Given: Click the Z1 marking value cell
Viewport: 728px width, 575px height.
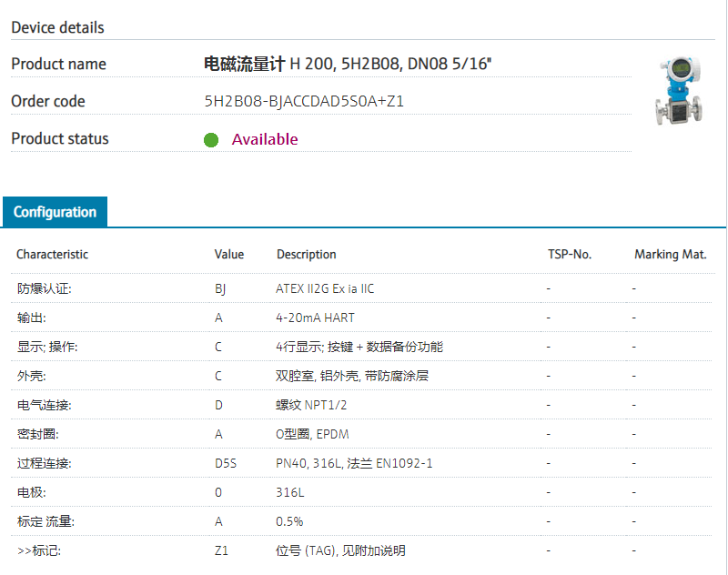Looking at the screenshot, I should coord(221,550).
